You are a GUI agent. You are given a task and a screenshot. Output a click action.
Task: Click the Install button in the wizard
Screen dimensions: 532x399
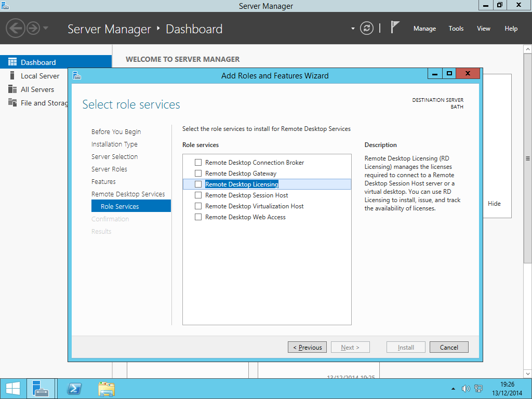[406, 347]
